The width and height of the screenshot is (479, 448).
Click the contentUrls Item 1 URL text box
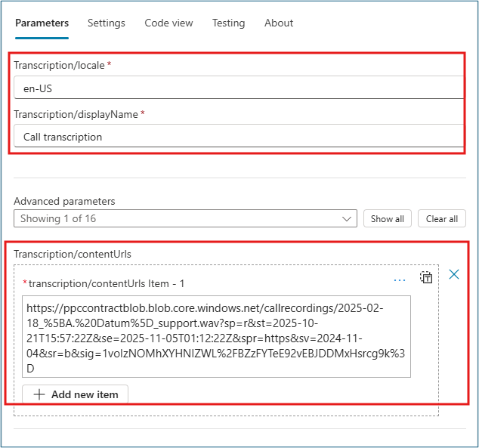pyautogui.click(x=216, y=336)
